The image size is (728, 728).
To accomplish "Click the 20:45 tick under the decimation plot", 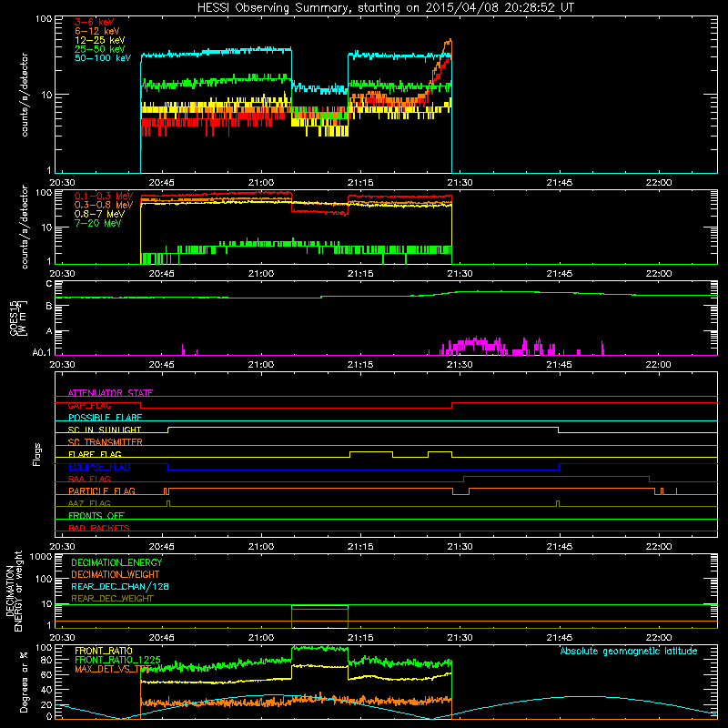I will coord(162,638).
